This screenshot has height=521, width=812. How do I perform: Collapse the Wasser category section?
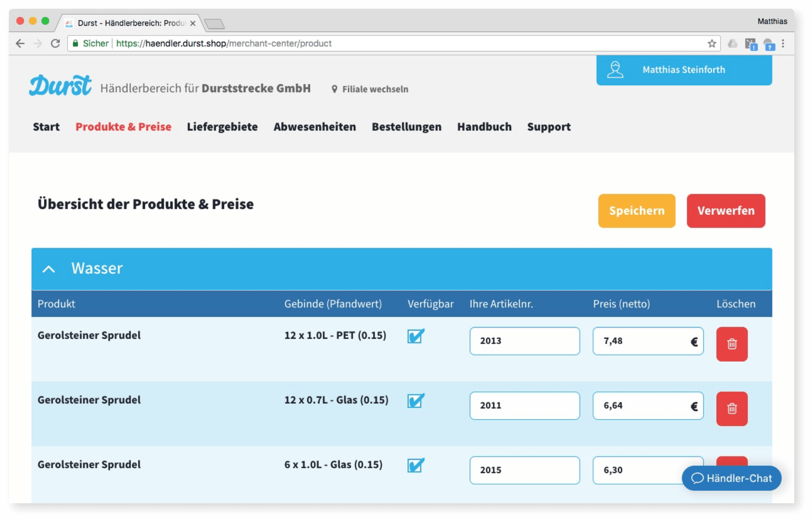[x=49, y=269]
